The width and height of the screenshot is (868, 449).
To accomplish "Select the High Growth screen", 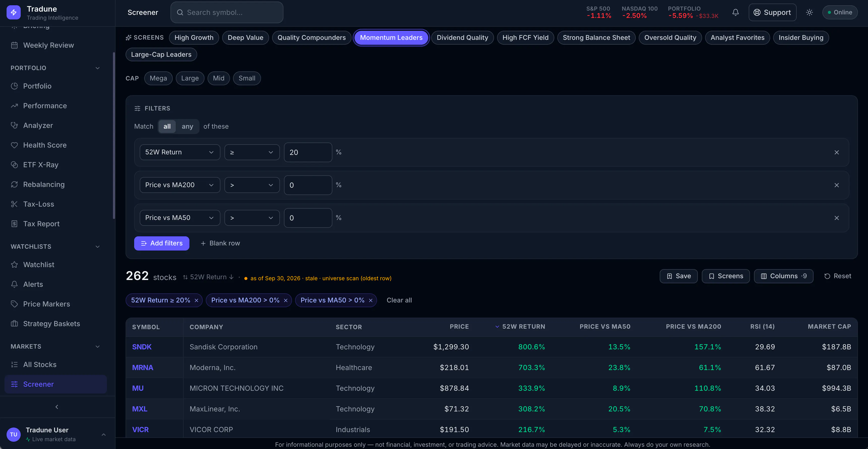I will (194, 38).
